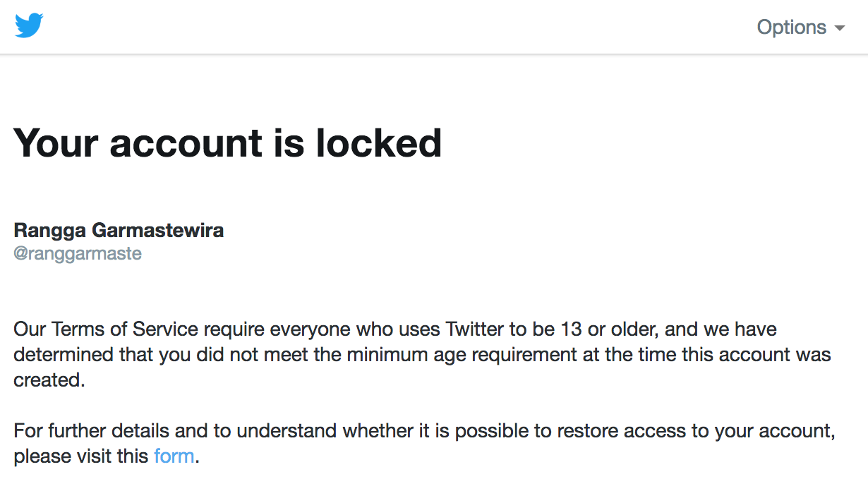Select the display name Rangga Garmastewira
This screenshot has width=868, height=491.
(119, 230)
